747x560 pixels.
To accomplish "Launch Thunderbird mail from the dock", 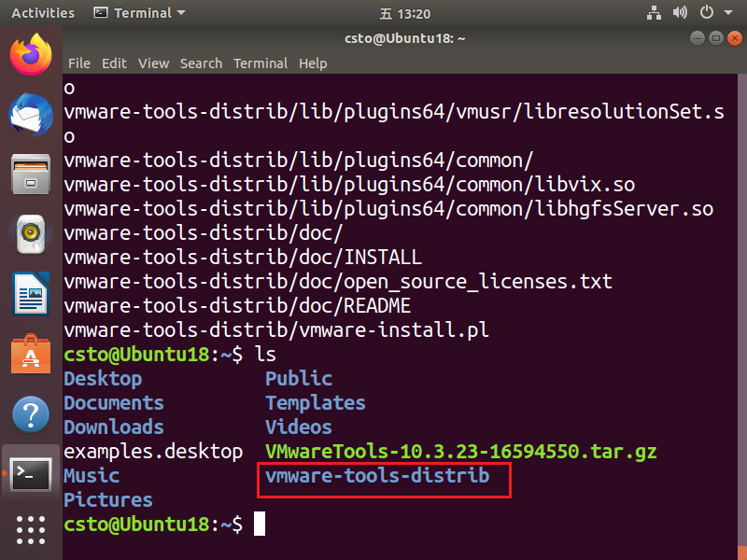I will [x=31, y=115].
